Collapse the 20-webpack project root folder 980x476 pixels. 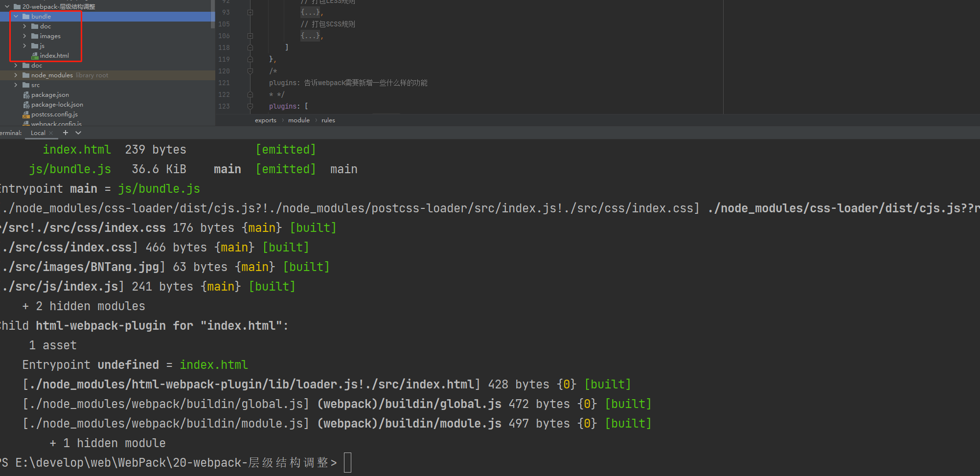7,6
